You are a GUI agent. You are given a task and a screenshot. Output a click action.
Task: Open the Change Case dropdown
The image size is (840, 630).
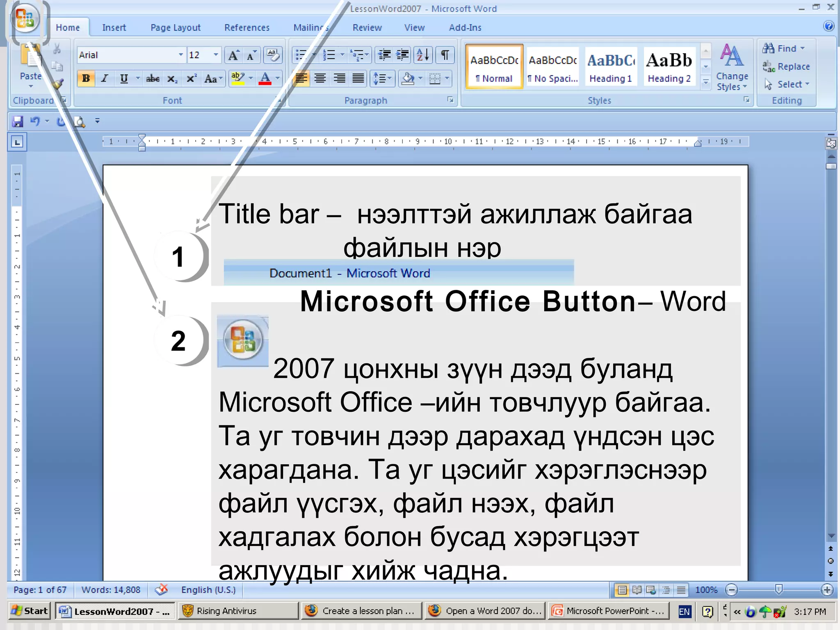(213, 78)
